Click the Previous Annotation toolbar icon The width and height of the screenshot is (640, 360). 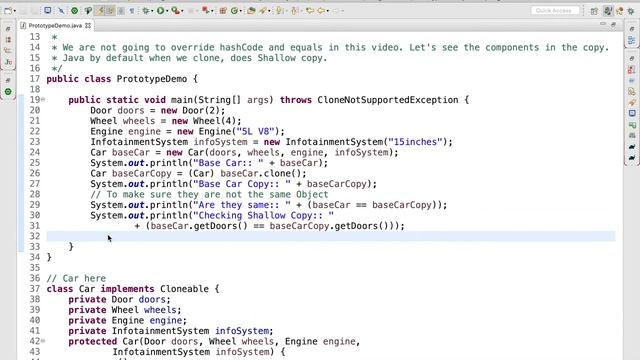(294, 11)
